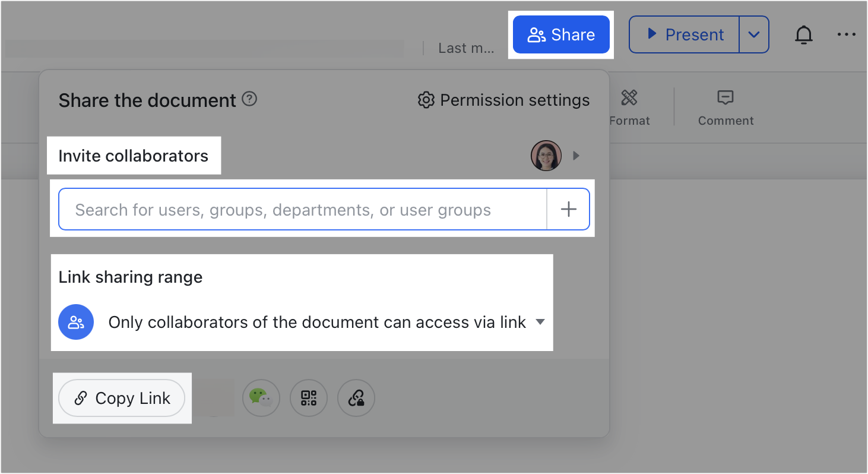Open the Comment toolbar item
This screenshot has width=868, height=474.
pyautogui.click(x=726, y=107)
